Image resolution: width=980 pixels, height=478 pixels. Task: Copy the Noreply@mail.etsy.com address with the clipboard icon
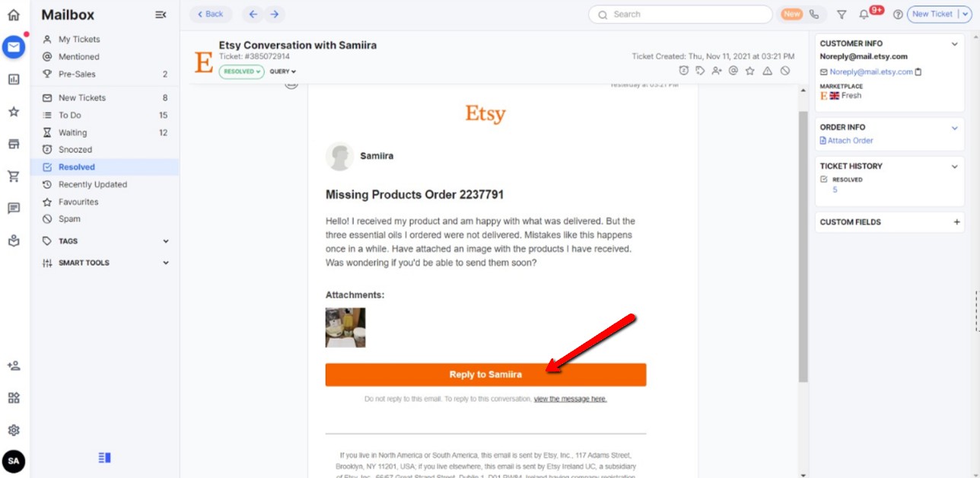coord(918,72)
